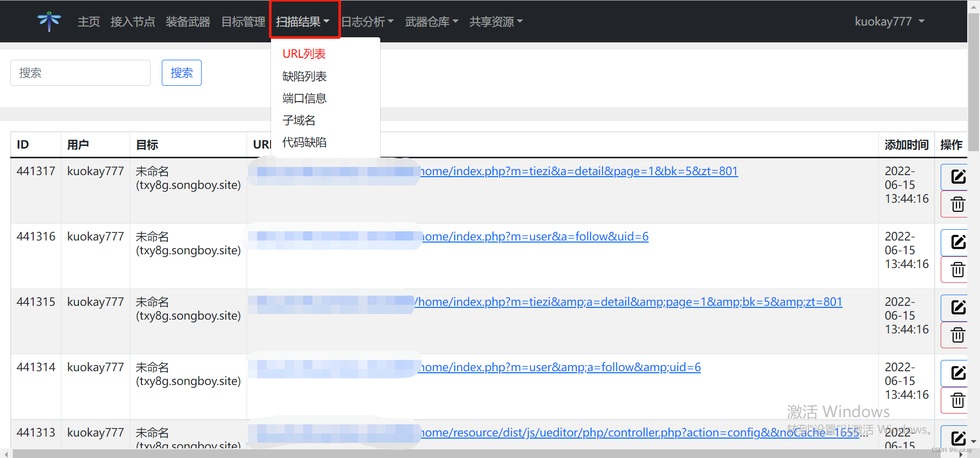Go to 主页 in the navbar
The width and height of the screenshot is (980, 458).
(89, 21)
